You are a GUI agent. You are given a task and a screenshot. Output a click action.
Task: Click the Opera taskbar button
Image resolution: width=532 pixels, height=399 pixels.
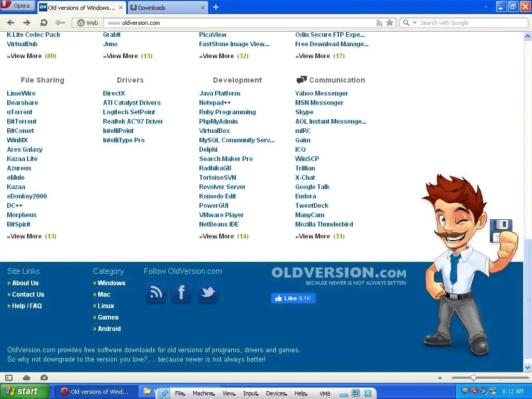coord(96,392)
